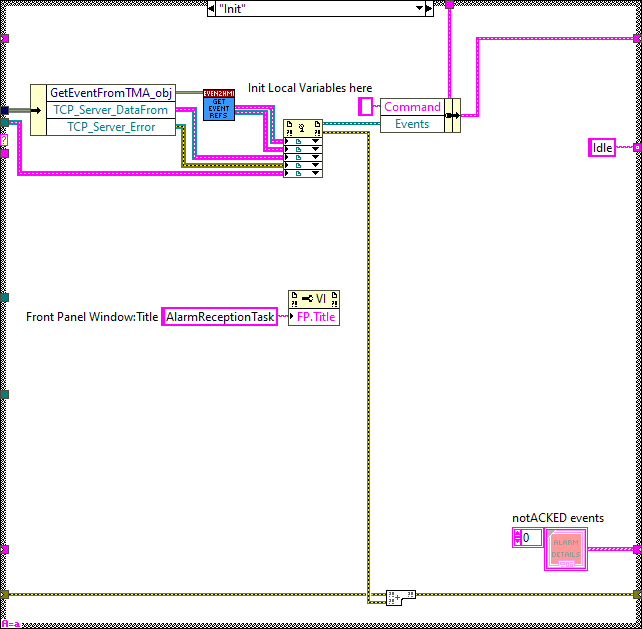Click the Bundle By Name output block

452,115
